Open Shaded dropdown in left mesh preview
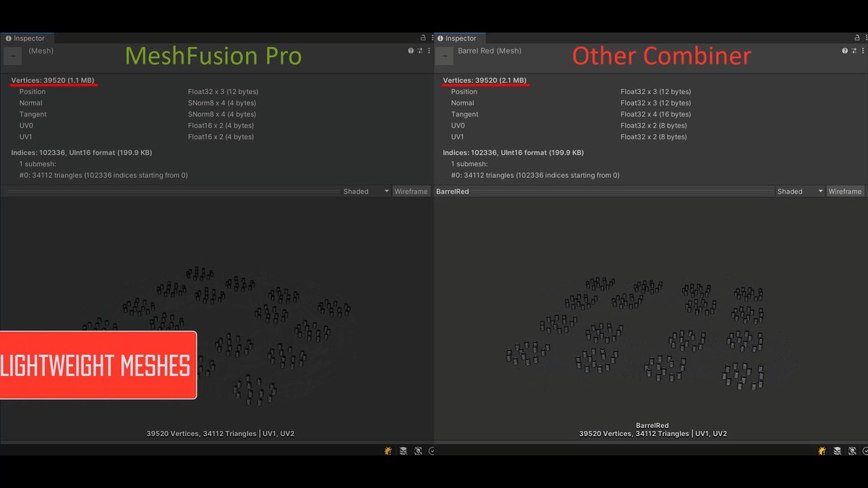868x488 pixels. pyautogui.click(x=366, y=192)
